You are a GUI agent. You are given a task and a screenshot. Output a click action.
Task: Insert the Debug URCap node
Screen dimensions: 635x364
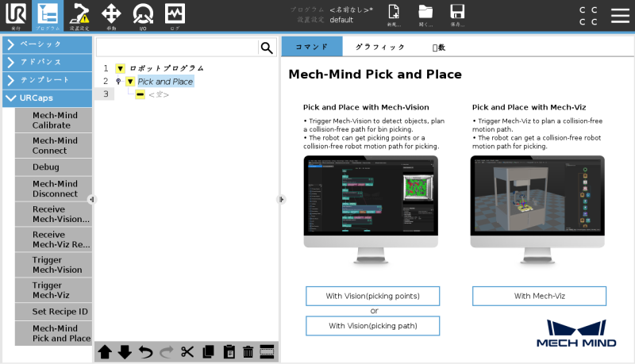pyautogui.click(x=53, y=167)
